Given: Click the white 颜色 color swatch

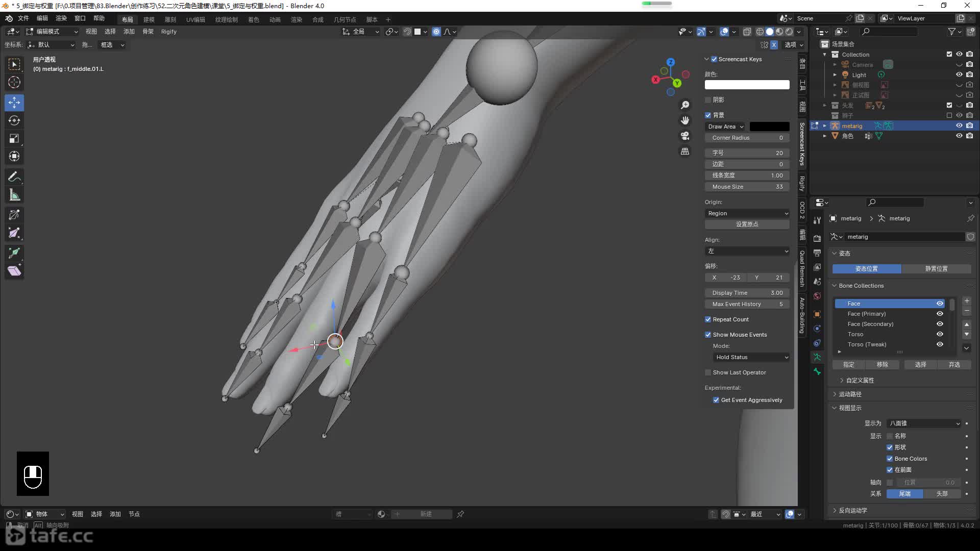Looking at the screenshot, I should [747, 85].
